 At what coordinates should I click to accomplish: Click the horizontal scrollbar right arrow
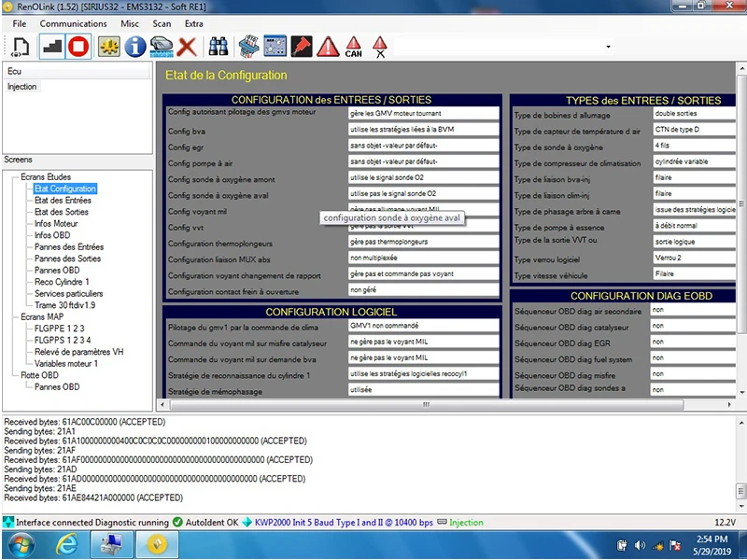[x=729, y=405]
